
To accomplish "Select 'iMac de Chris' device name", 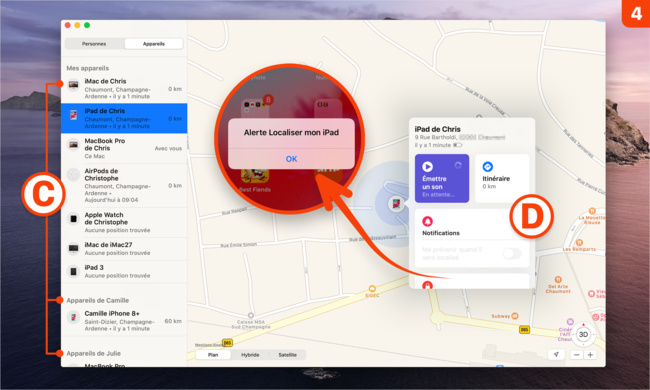I will click(105, 81).
